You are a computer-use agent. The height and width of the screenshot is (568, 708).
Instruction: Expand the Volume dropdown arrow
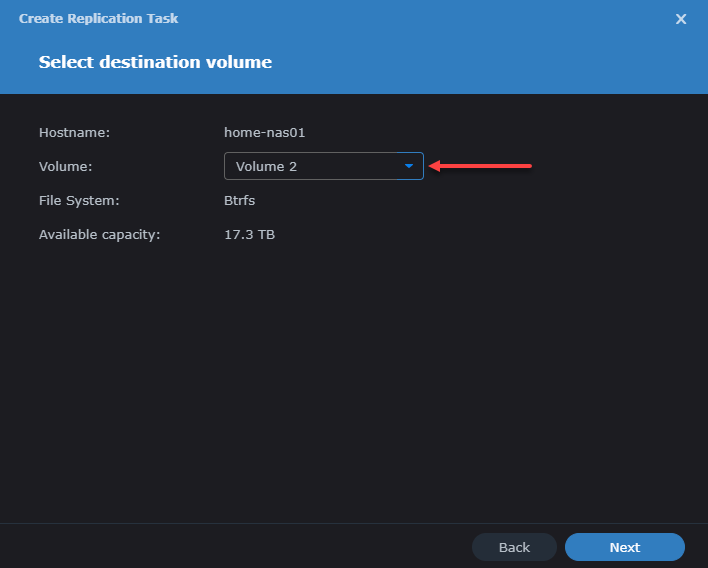(408, 166)
